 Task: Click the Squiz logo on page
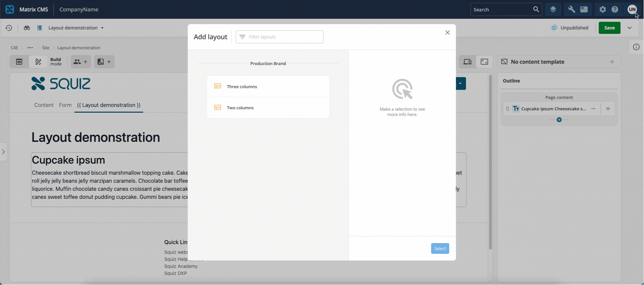pos(61,83)
